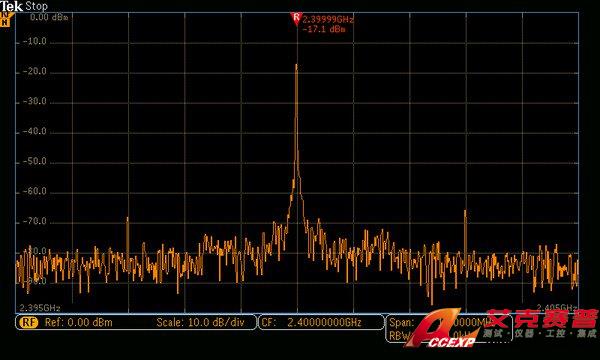Click the left spur peak near -70 dB

(x=127, y=220)
